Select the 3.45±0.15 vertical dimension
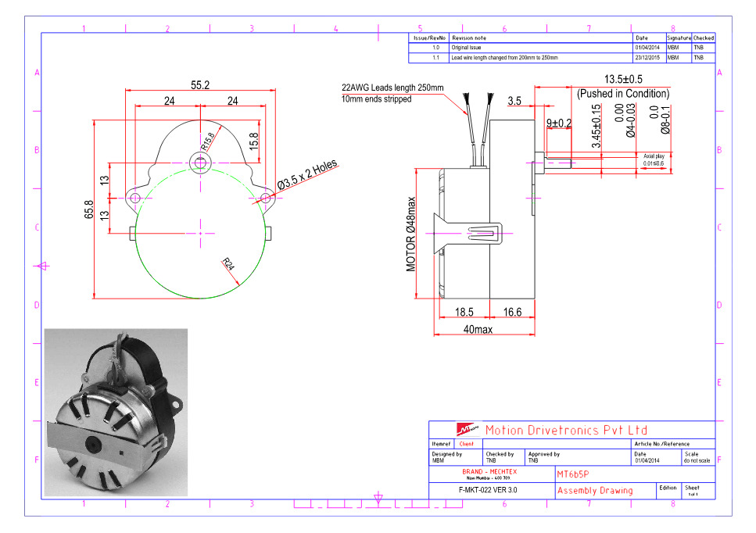Screen dimensions: 756x533 pos(597,127)
